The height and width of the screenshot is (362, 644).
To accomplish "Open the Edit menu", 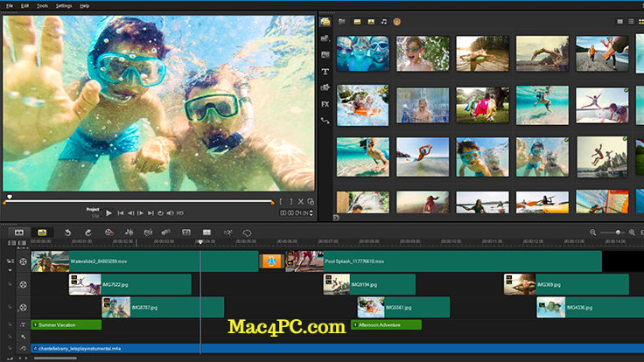I will pyautogui.click(x=25, y=6).
